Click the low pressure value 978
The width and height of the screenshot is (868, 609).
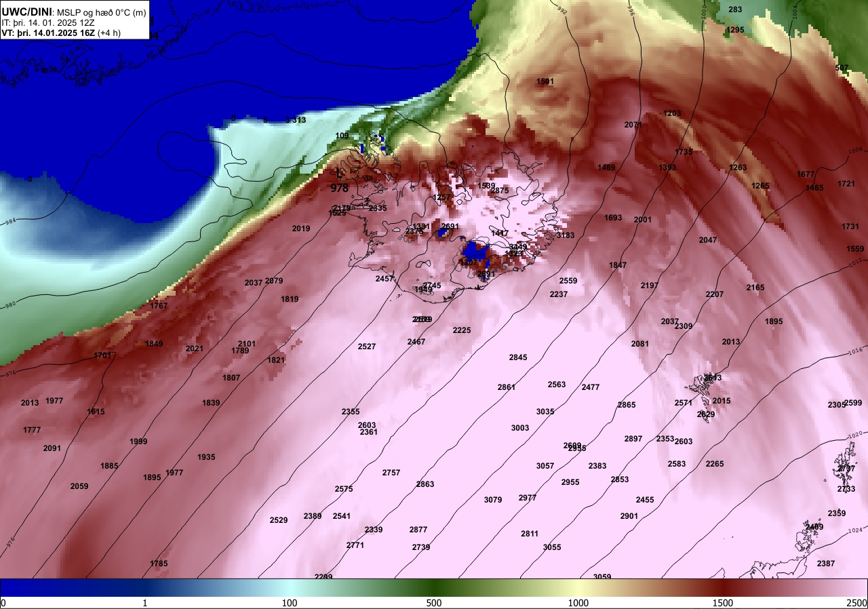point(340,188)
